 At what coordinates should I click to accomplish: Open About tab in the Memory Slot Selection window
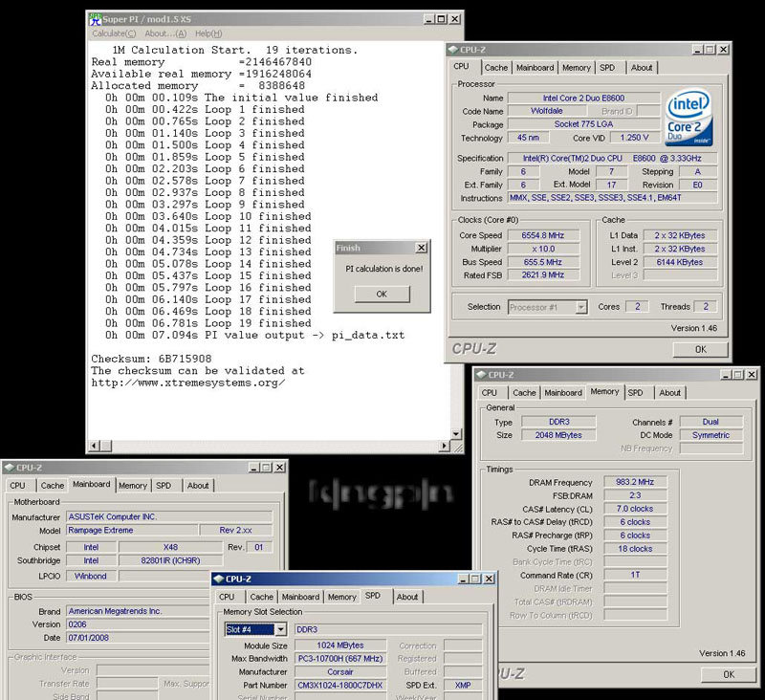407,597
